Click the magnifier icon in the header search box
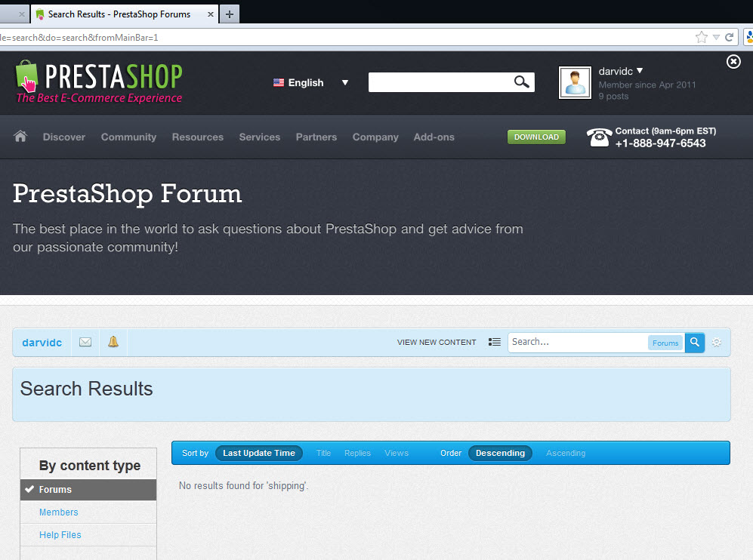 pyautogui.click(x=522, y=82)
